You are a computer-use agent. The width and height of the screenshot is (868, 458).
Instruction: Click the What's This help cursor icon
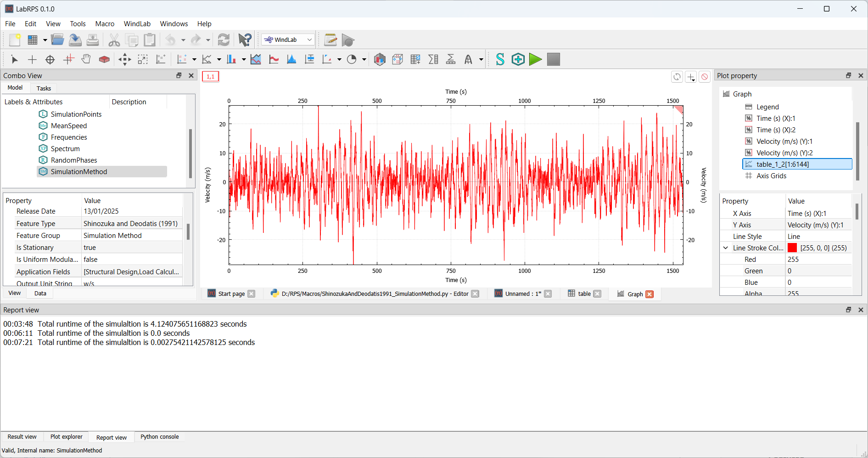tap(245, 40)
